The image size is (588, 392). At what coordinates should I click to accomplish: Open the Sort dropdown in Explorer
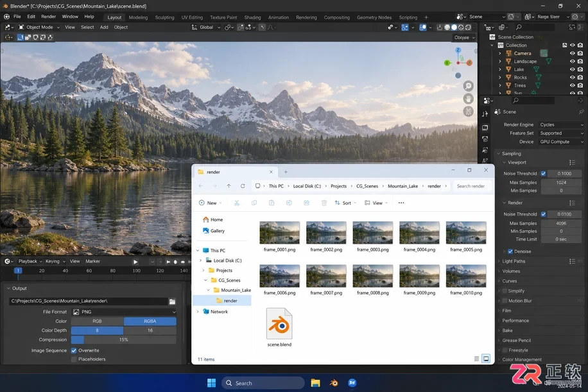345,203
